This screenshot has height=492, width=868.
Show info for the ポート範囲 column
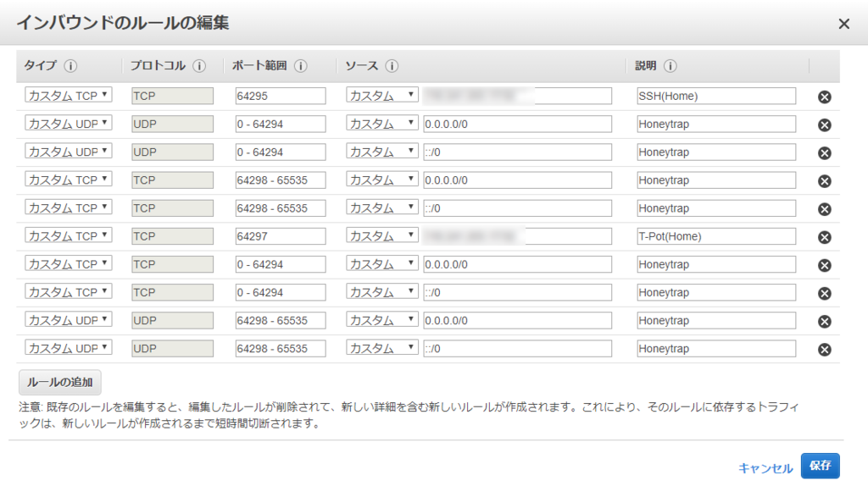pos(301,66)
